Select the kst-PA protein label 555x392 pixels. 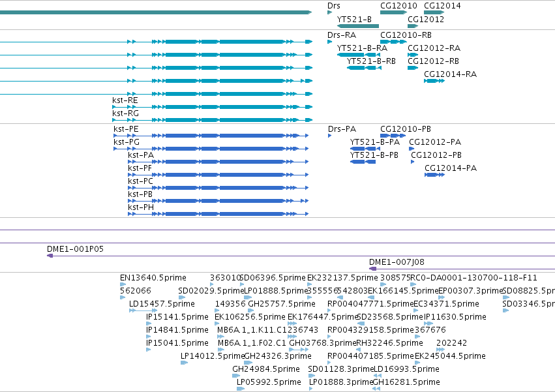coord(141,155)
